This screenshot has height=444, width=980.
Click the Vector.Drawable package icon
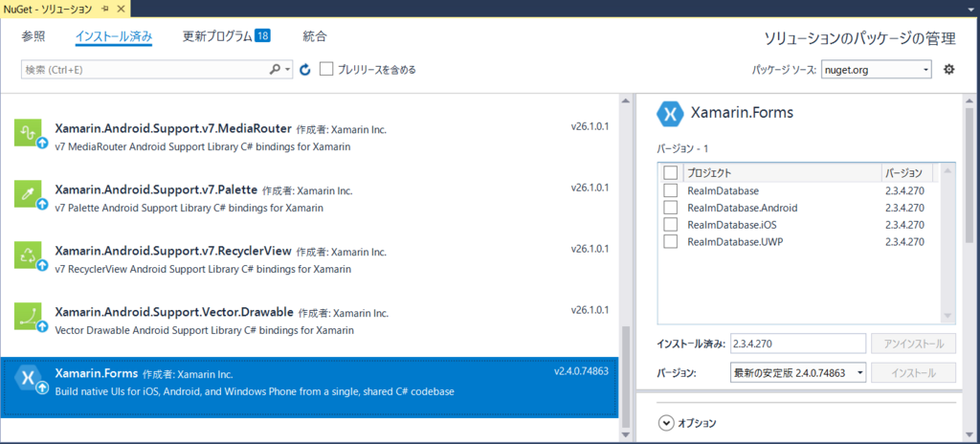[28, 316]
